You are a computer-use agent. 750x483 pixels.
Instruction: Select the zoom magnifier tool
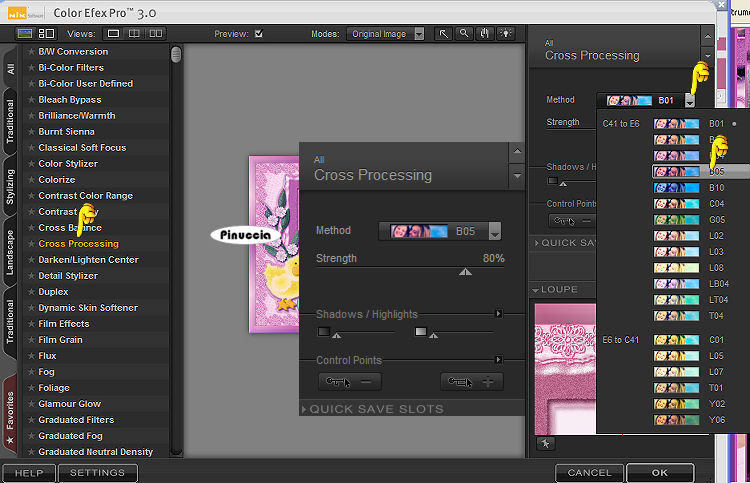pyautogui.click(x=464, y=34)
